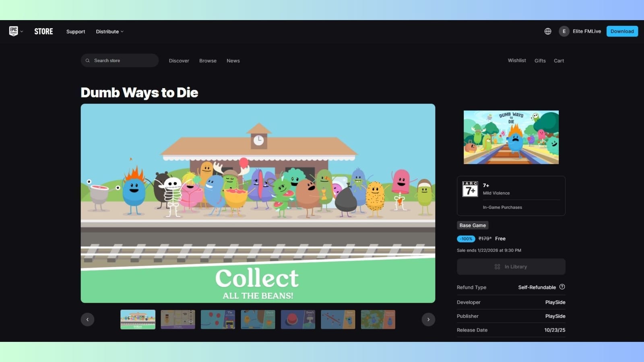Open the Elite FMLive account avatar
The height and width of the screenshot is (362, 644).
tap(564, 31)
